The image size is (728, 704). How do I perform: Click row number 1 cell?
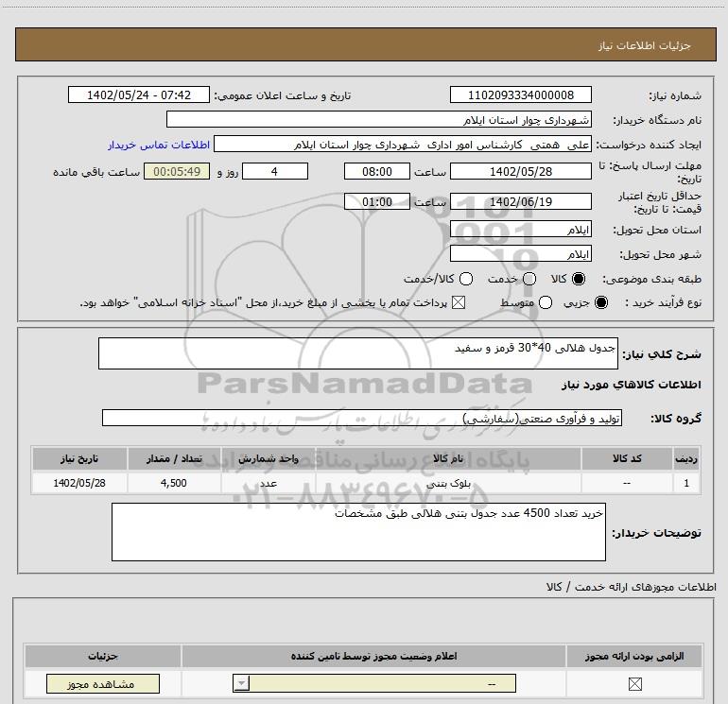(686, 483)
